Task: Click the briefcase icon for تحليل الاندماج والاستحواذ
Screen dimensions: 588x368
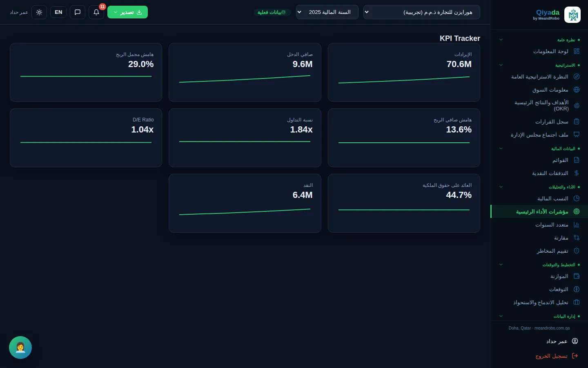Action: click(577, 302)
